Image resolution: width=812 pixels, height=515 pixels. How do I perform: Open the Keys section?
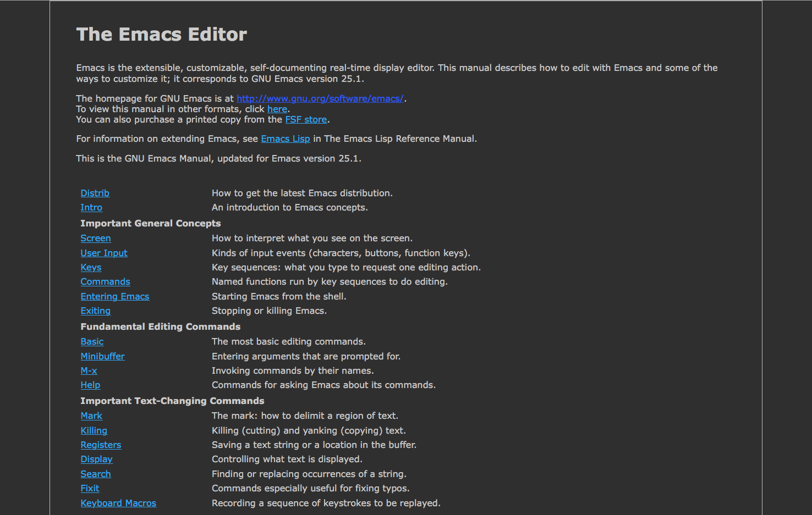(91, 267)
